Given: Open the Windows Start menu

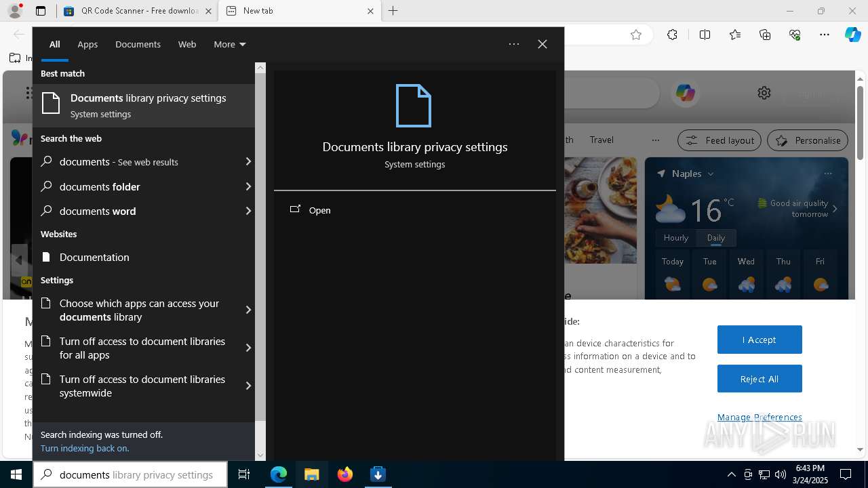Looking at the screenshot, I should [x=16, y=474].
